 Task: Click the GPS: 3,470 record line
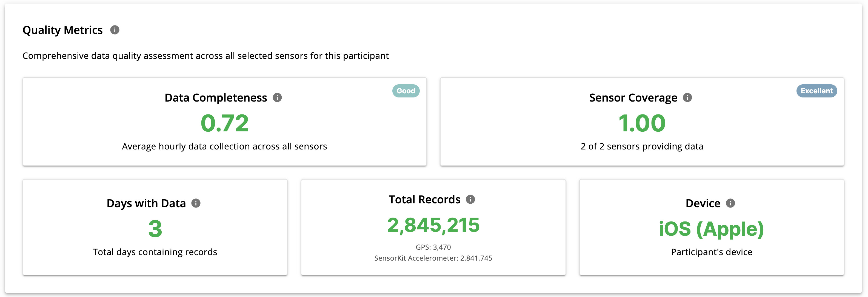(433, 247)
